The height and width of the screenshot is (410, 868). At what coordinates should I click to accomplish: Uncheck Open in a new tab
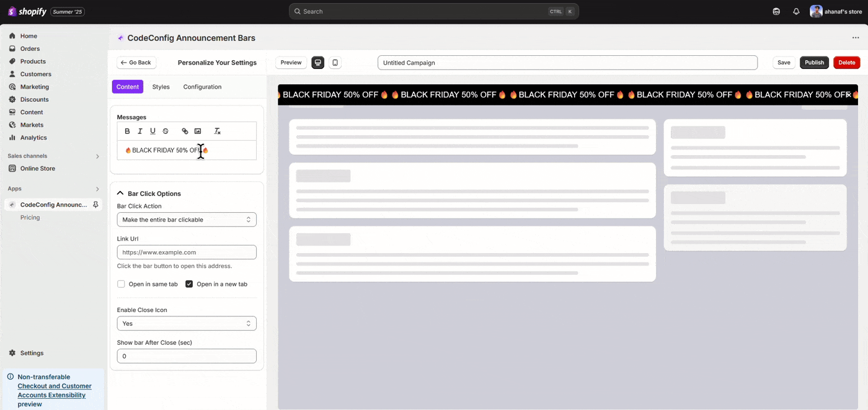pos(189,284)
